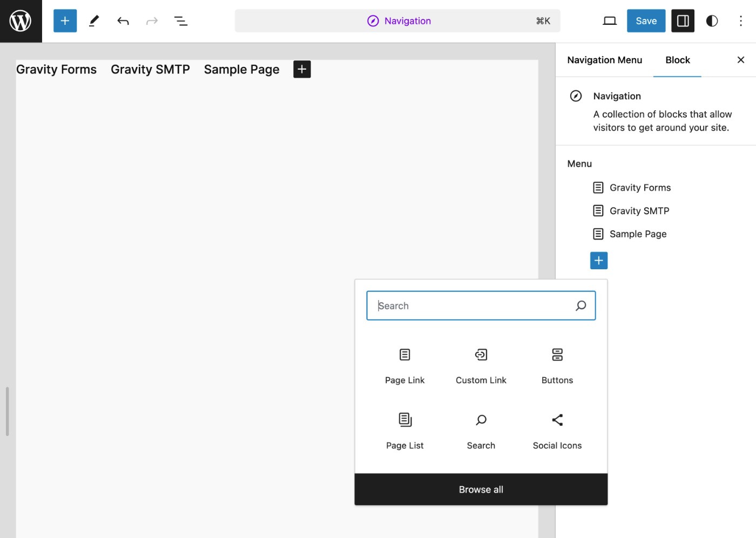Click the page icon beside Gravity SMTP
756x538 pixels.
tap(598, 211)
